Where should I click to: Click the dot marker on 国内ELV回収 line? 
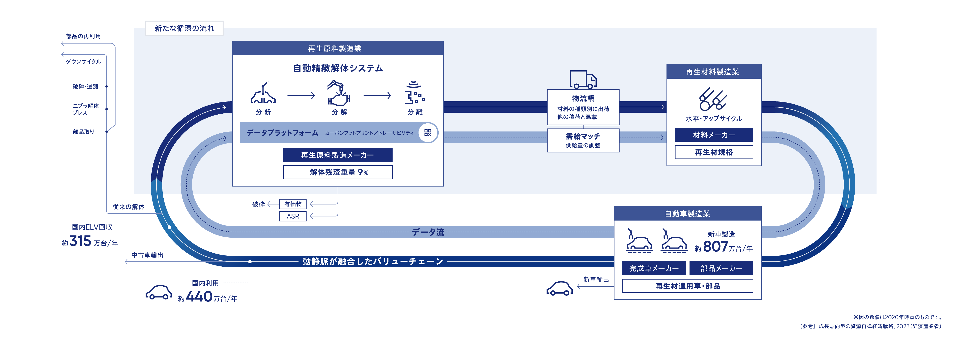click(x=169, y=227)
